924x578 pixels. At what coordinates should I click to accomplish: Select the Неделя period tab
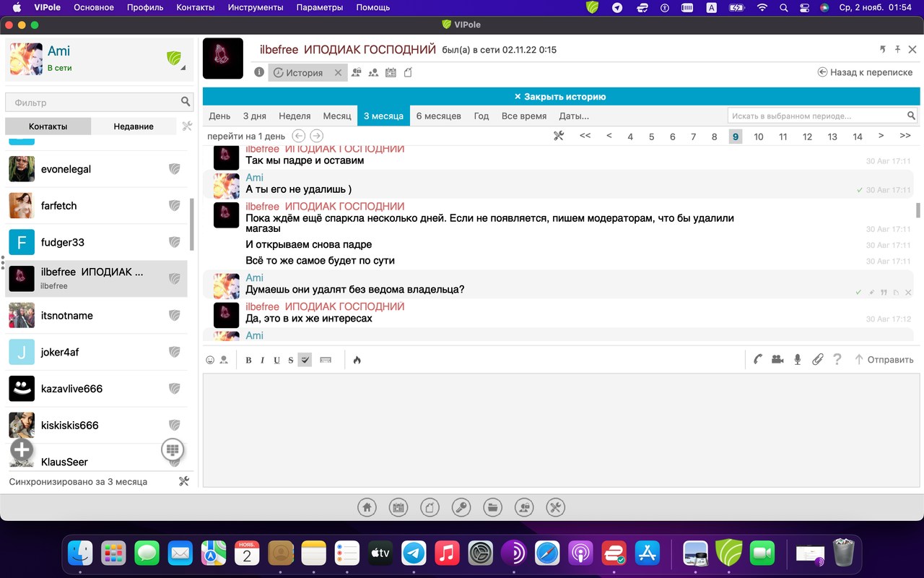295,116
